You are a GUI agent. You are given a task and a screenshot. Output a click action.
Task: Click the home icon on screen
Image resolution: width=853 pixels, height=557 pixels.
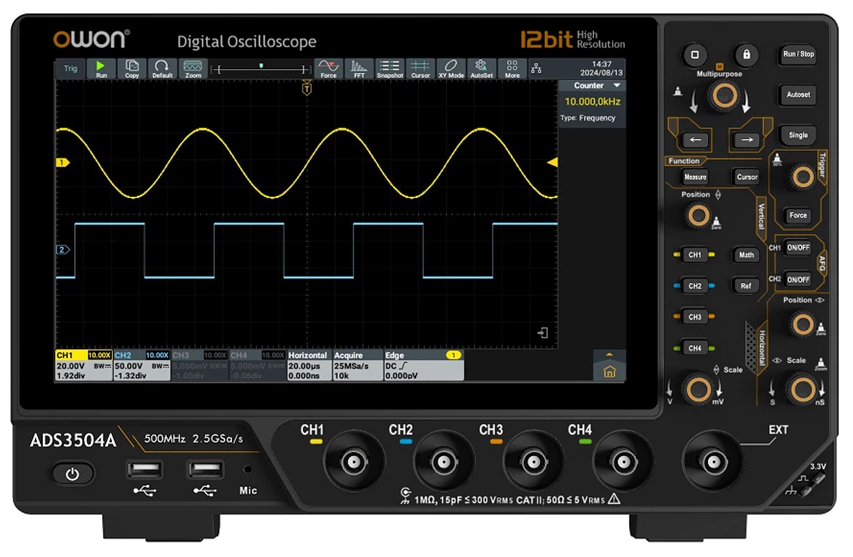[604, 372]
